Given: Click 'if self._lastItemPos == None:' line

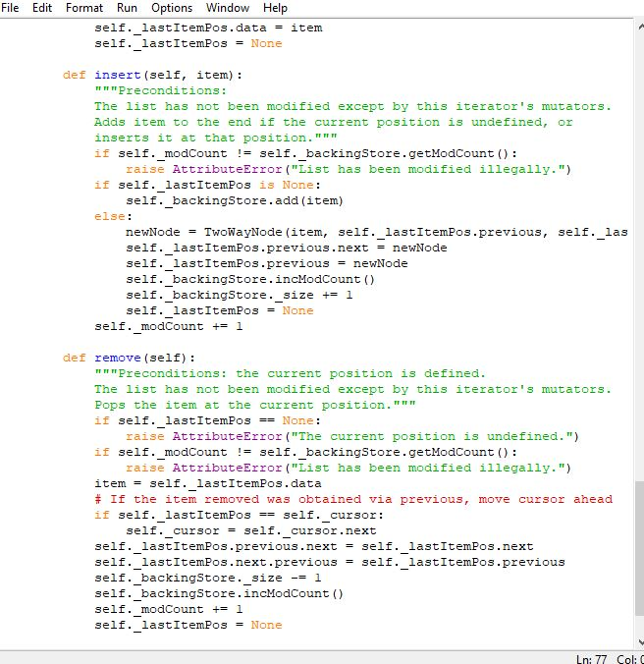Looking at the screenshot, I should [208, 420].
